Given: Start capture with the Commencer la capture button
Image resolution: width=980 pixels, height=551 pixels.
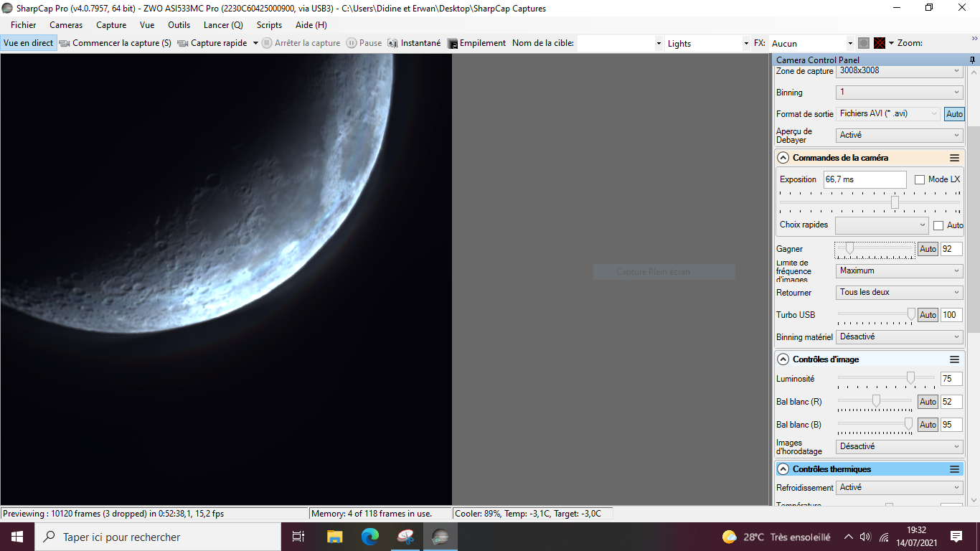Looking at the screenshot, I should pos(116,43).
